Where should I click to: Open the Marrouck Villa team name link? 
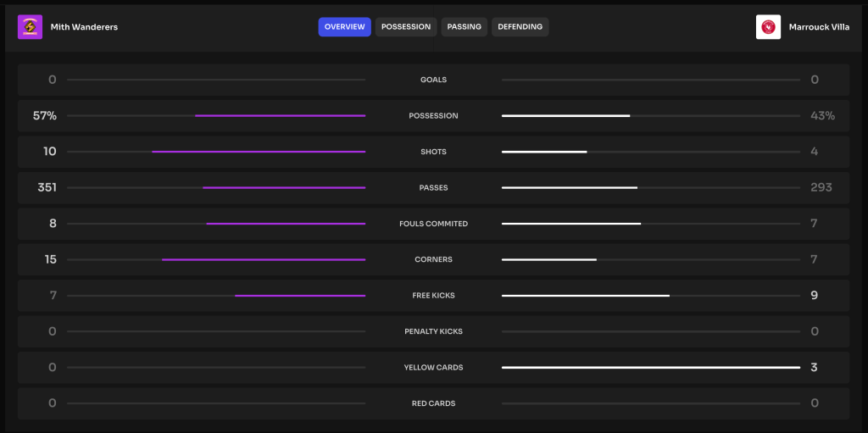click(819, 27)
